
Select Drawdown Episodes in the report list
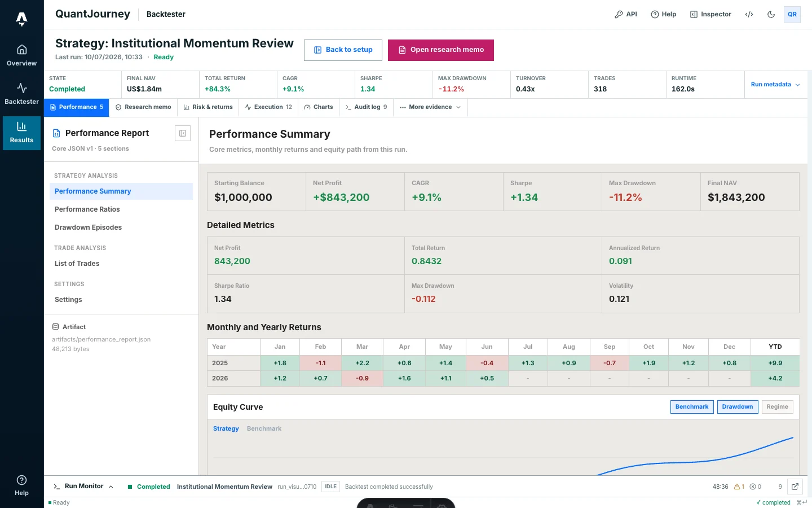[x=121, y=227]
